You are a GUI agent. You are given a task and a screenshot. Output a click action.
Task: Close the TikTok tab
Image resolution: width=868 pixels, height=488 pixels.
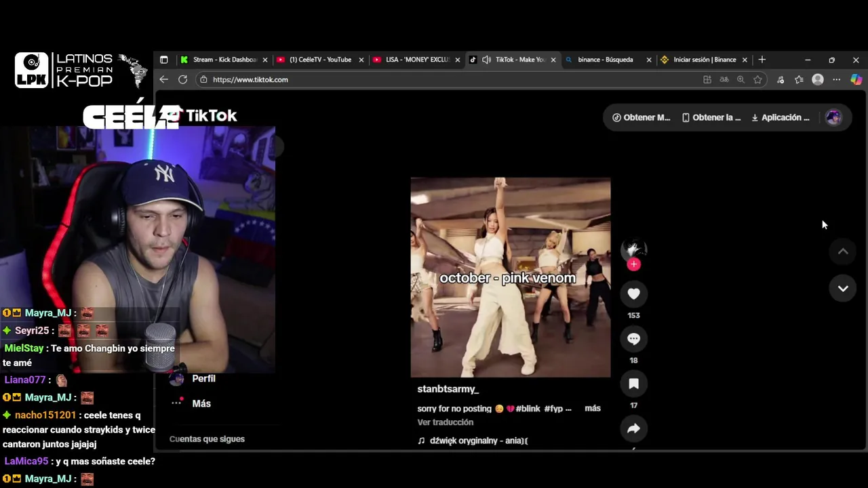click(x=553, y=60)
